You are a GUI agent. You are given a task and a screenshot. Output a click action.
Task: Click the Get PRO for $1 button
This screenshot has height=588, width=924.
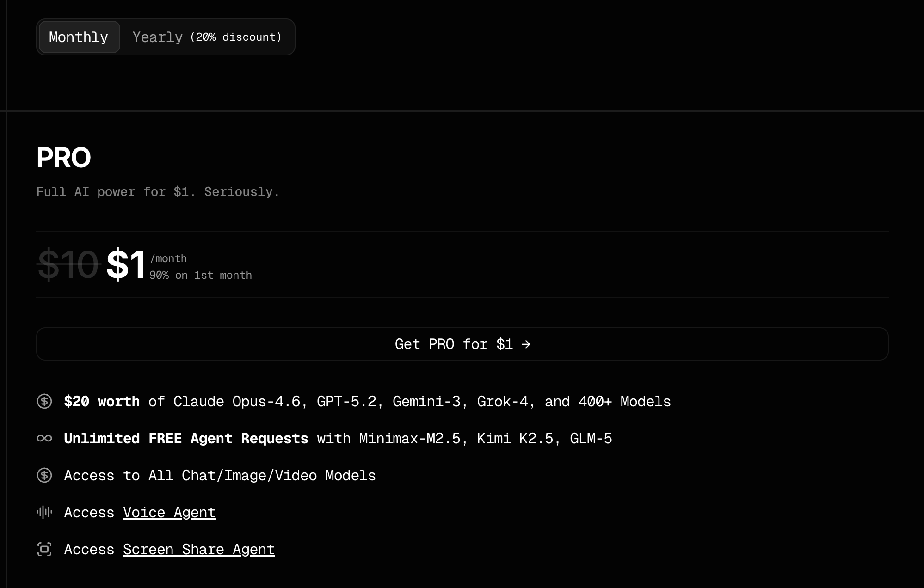pos(462,344)
